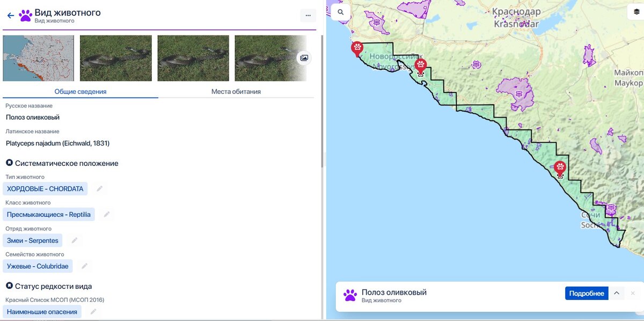Image resolution: width=644 pixels, height=321 pixels.
Task: Open map search magnifier
Action: tap(341, 12)
